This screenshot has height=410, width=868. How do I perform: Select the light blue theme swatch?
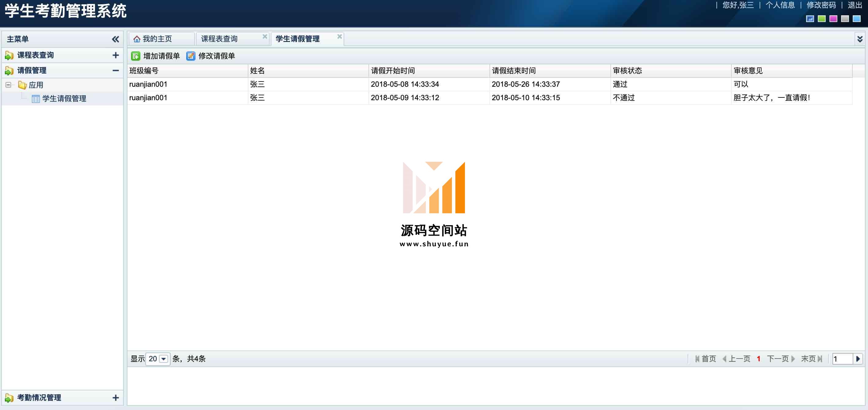point(857,19)
